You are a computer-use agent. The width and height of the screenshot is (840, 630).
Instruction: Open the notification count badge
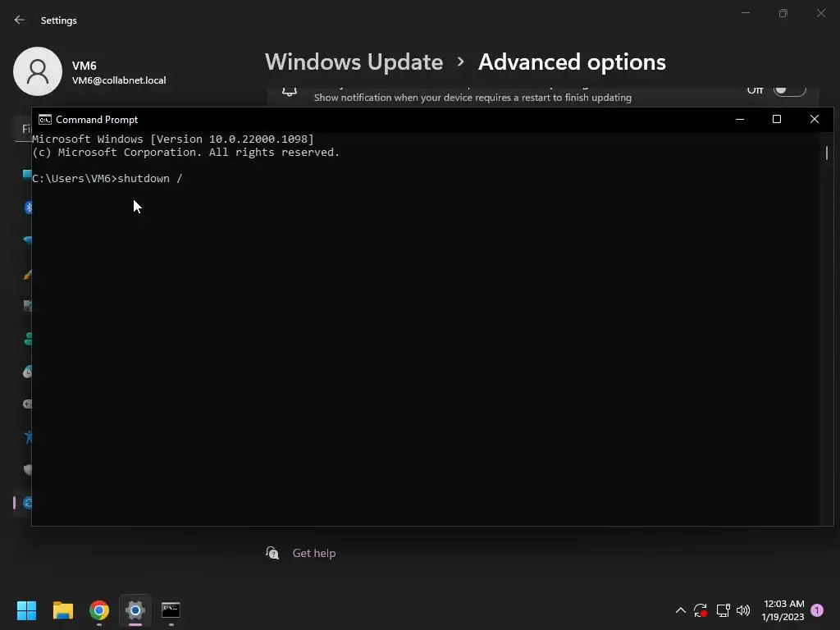point(817,610)
